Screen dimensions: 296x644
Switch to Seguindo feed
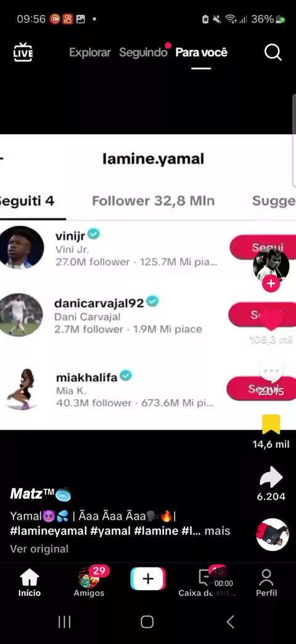[143, 52]
